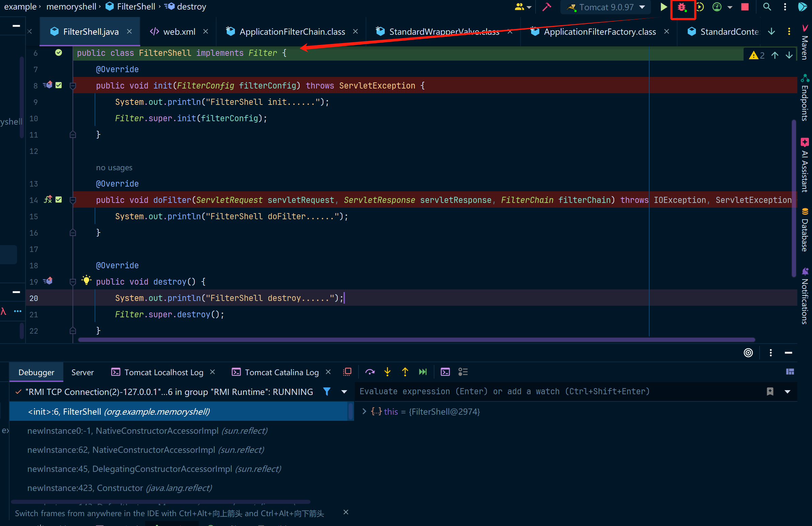812x526 pixels.
Task: Collapse the init method fold marker
Action: click(73, 85)
